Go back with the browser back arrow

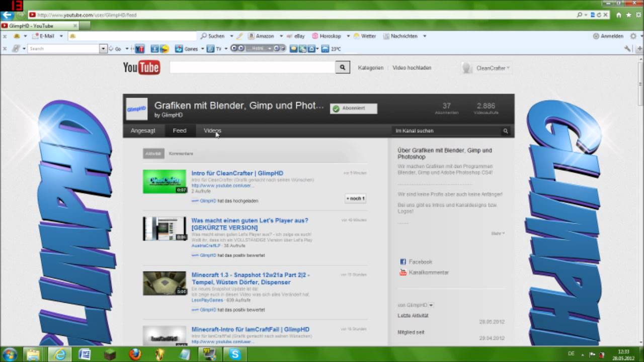tap(7, 15)
